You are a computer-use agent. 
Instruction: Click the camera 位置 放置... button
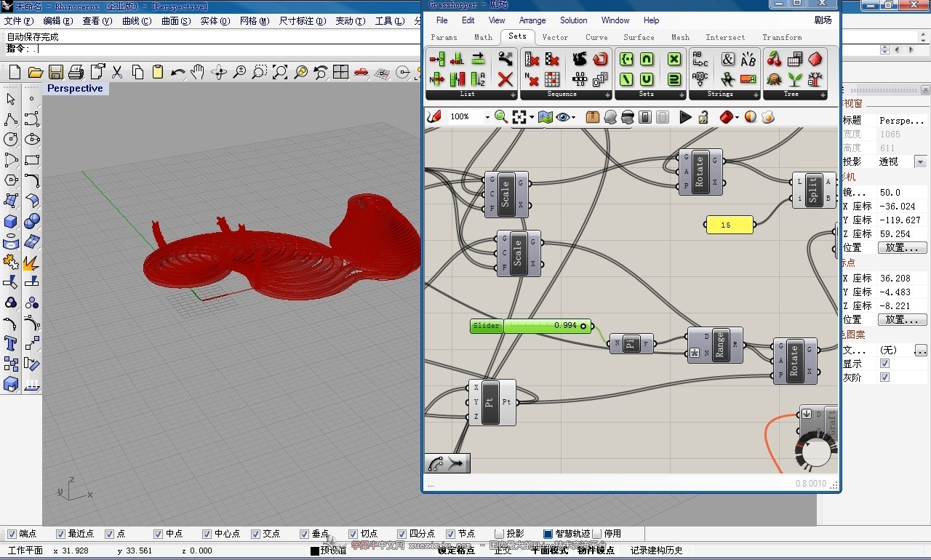[902, 248]
